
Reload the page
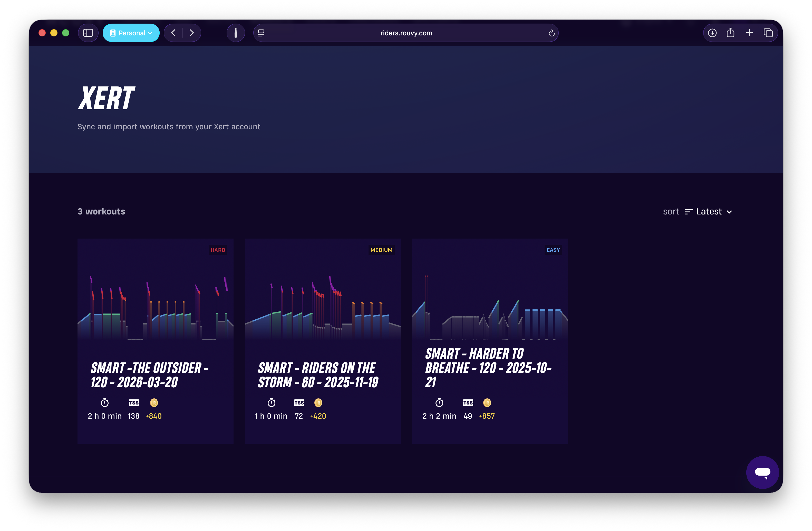point(551,33)
